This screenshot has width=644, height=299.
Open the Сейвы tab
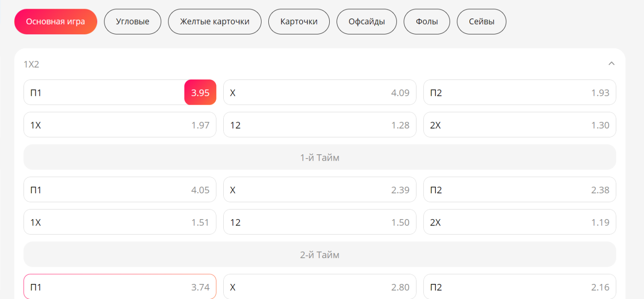[x=481, y=21]
